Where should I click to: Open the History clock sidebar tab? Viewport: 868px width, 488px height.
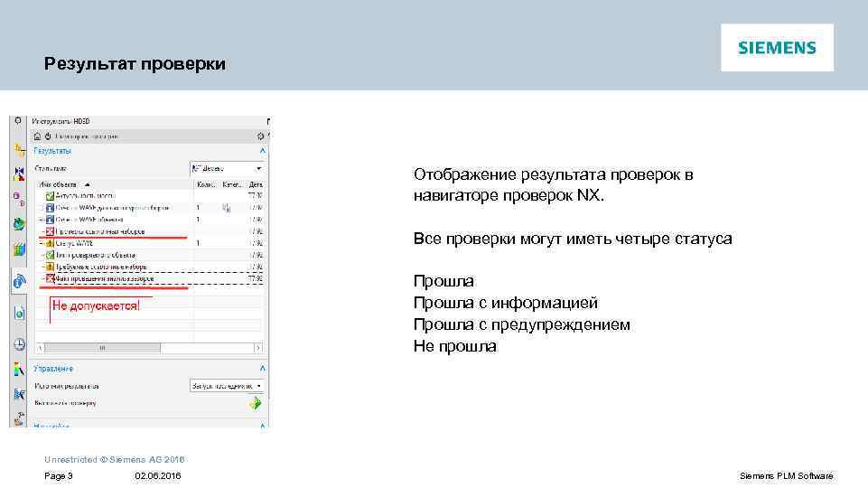tap(19, 344)
